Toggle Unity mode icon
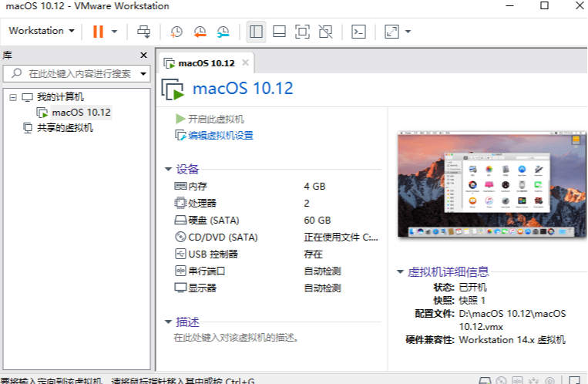The width and height of the screenshot is (588, 384). click(x=325, y=32)
